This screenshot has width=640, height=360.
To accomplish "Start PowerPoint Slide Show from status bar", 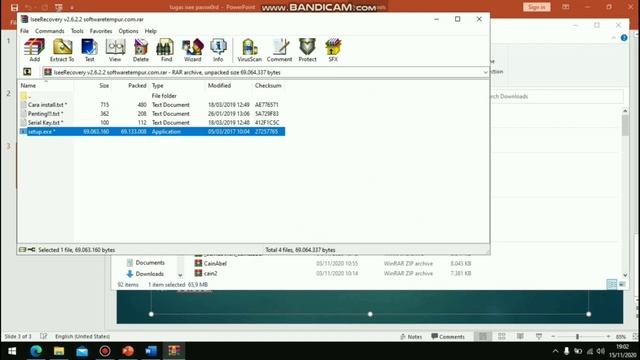I will [x=539, y=336].
